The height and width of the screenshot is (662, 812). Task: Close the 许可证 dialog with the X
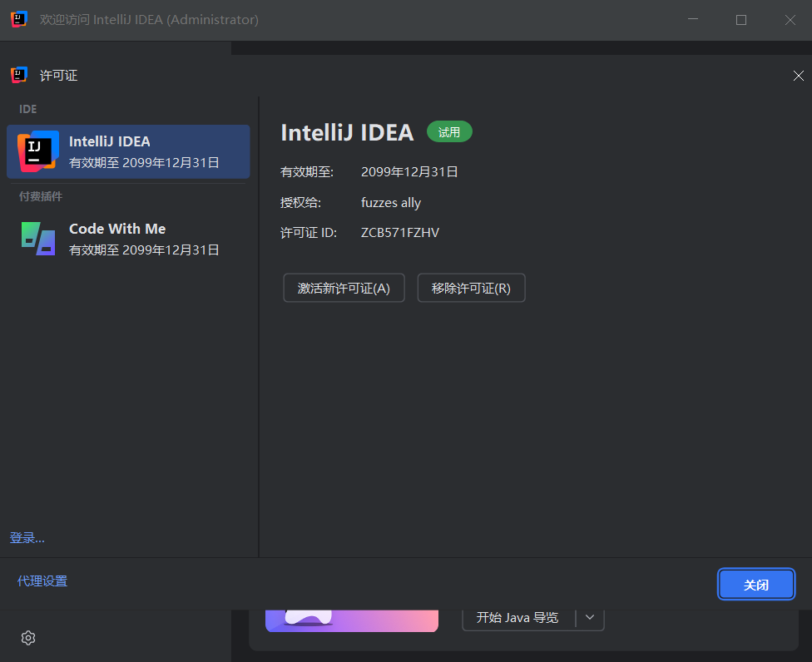(799, 76)
